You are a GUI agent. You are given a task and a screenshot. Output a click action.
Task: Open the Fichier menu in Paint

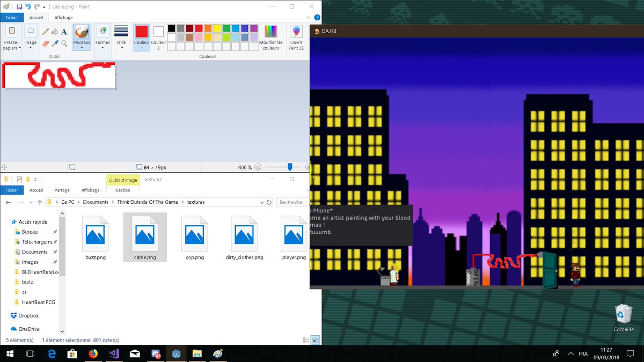point(12,18)
